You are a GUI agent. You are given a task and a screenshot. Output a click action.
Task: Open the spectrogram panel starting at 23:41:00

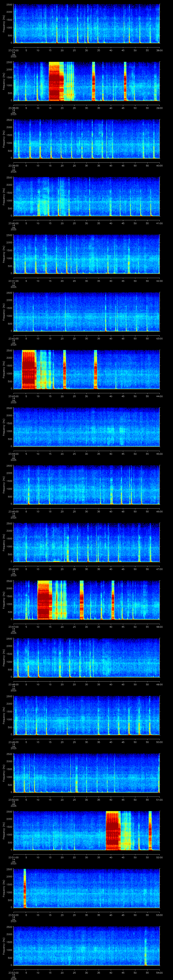(87, 254)
